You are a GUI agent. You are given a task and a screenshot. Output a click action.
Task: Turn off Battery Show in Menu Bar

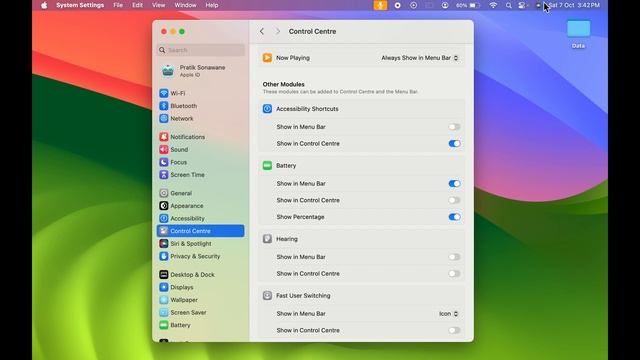[454, 184]
